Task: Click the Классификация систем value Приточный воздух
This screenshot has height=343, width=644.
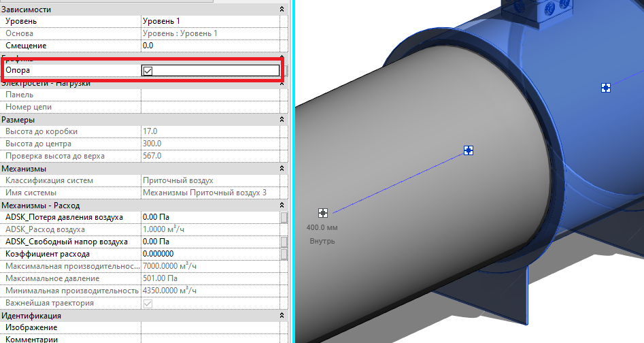Action: coord(210,180)
